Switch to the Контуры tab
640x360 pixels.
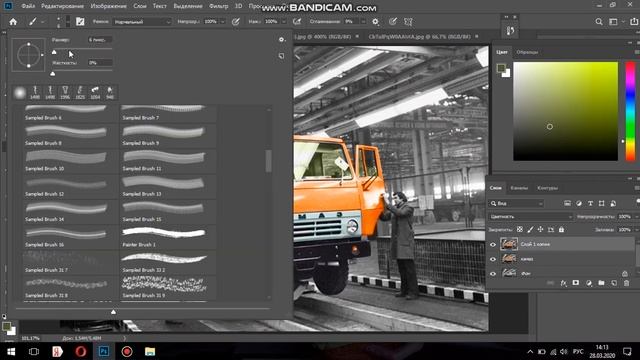tap(547, 188)
